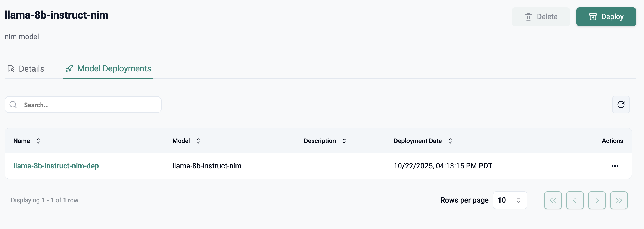The image size is (644, 229).
Task: Click the magnifier icon in the search box
Action: (13, 105)
